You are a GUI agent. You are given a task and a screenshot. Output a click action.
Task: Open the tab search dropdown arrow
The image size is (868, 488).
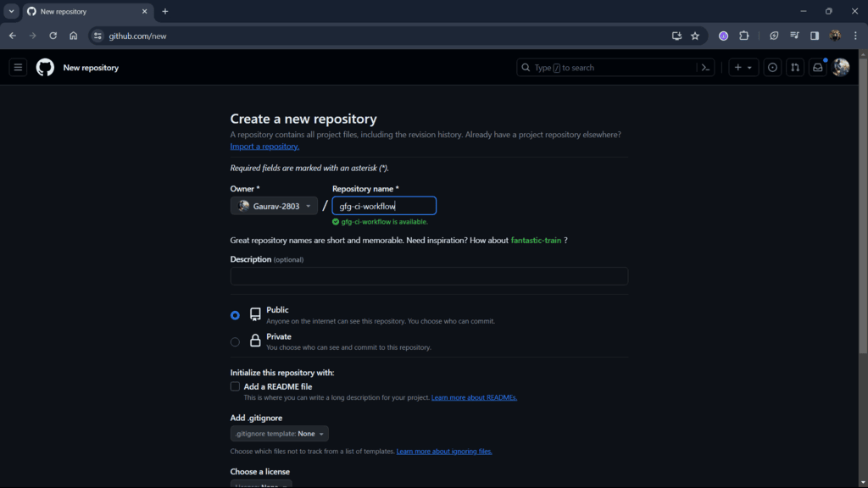tap(11, 11)
